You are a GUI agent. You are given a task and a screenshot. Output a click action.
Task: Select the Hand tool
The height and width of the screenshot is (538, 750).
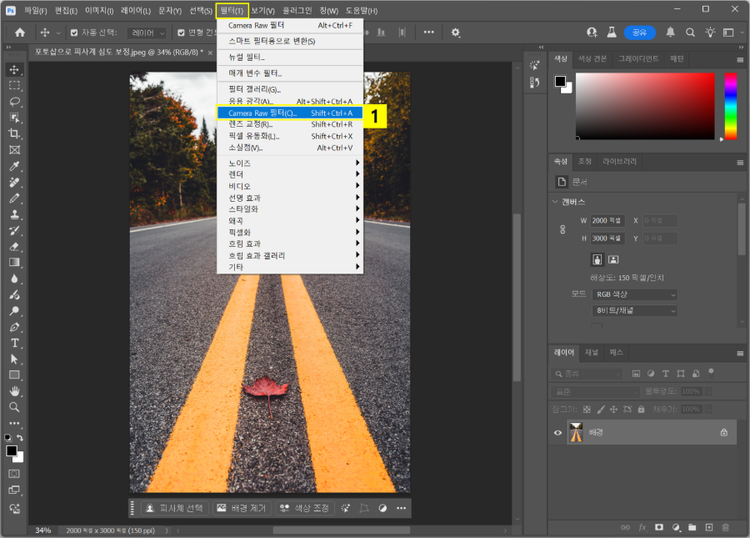[x=14, y=391]
